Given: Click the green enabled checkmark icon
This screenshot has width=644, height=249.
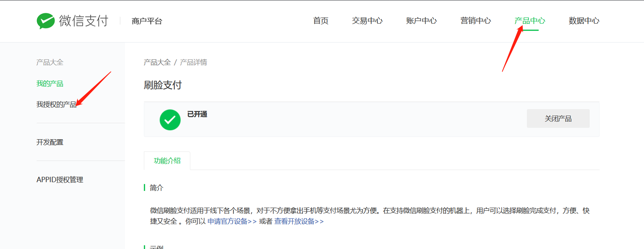Looking at the screenshot, I should click(x=170, y=120).
